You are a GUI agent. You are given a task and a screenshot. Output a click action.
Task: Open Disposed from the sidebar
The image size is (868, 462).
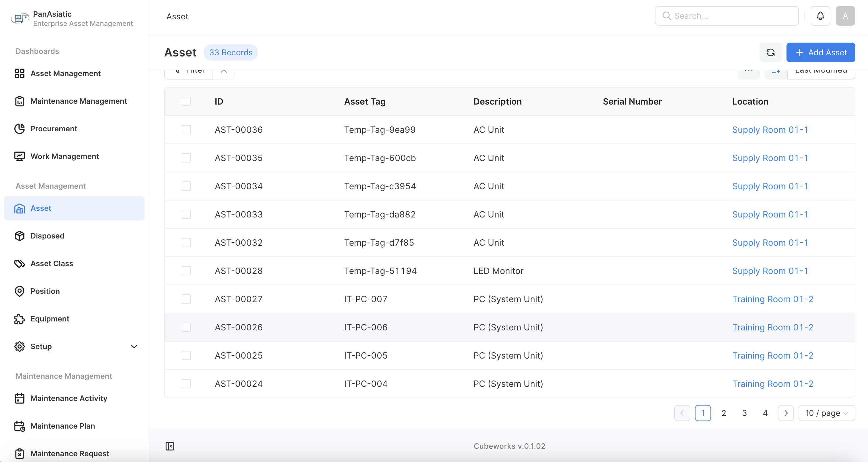[47, 236]
